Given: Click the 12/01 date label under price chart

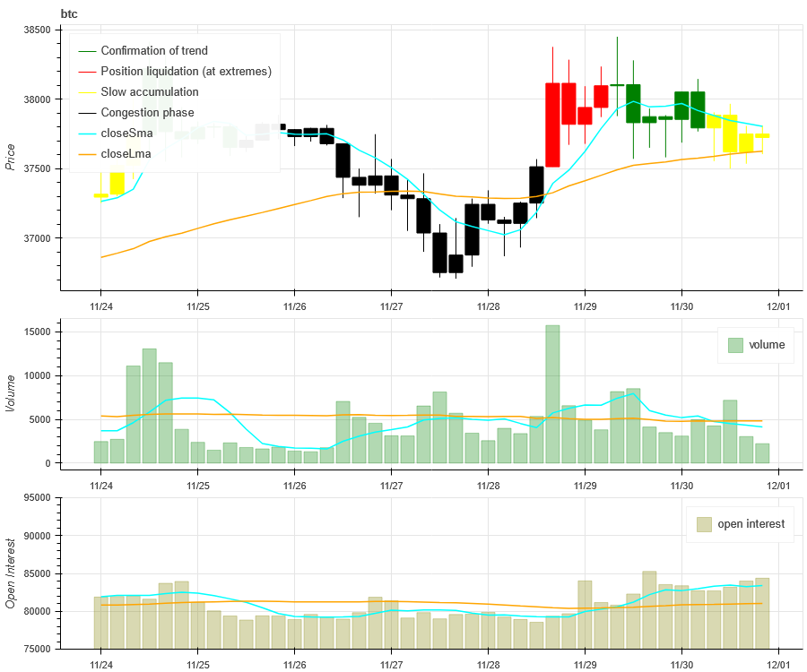Looking at the screenshot, I should 778,307.
